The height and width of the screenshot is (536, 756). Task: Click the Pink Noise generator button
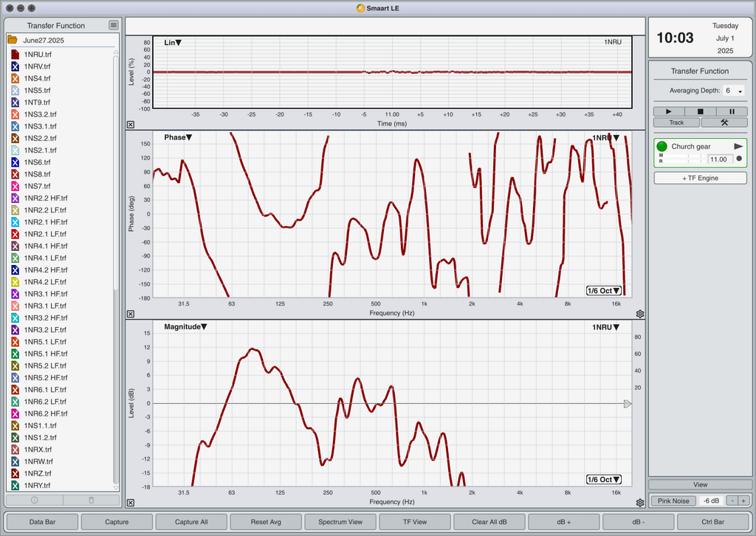click(x=673, y=501)
